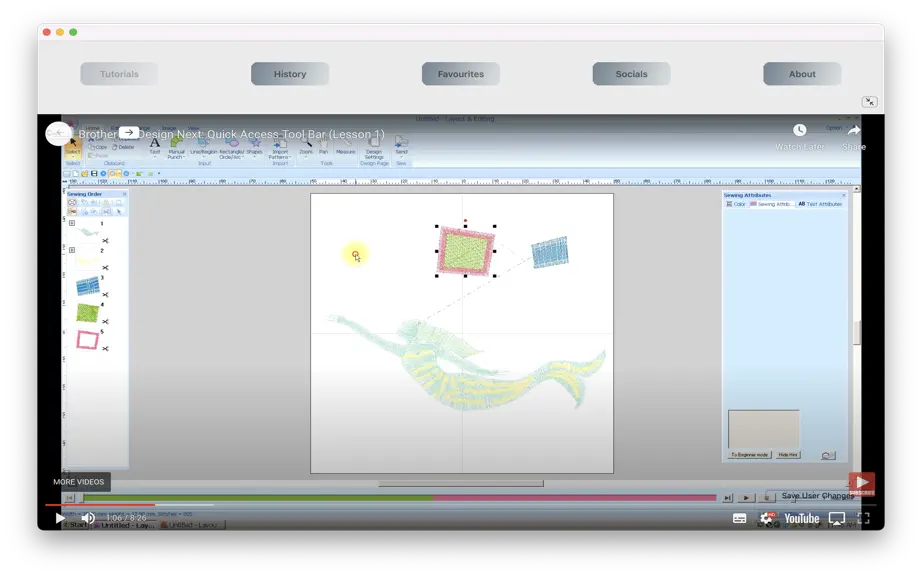Screen dimensions: 922x576
Task: Select the Line/Region tool
Action: (203, 148)
